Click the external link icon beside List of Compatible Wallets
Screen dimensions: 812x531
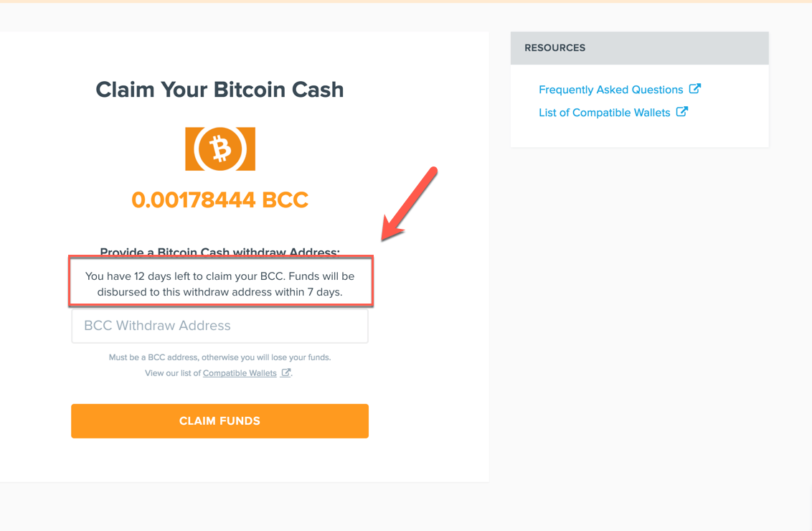pyautogui.click(x=682, y=112)
